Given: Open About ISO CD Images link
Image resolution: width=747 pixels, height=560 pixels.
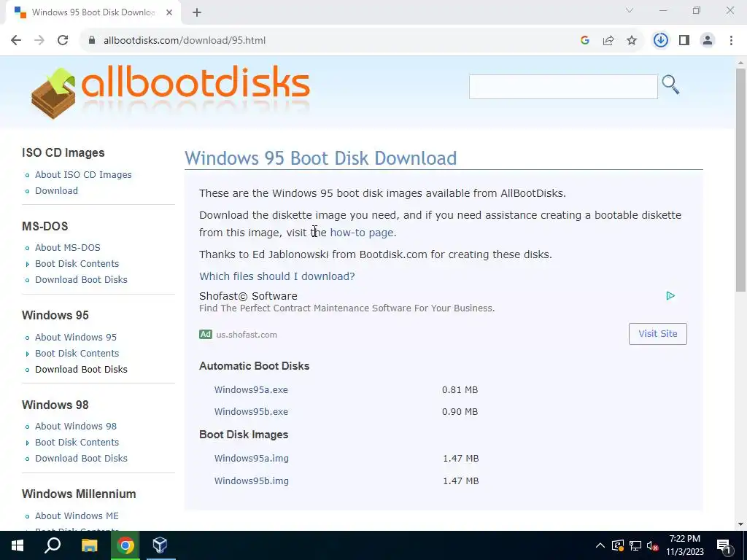Looking at the screenshot, I should 83,175.
